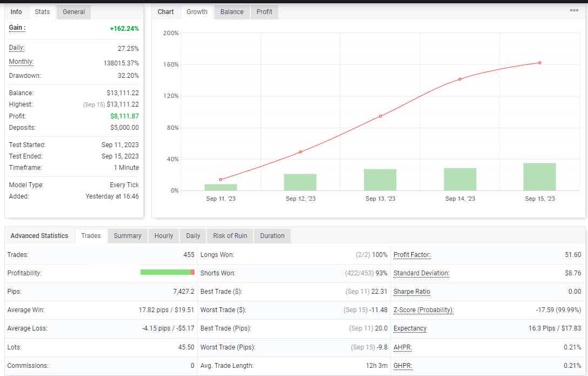This screenshot has height=376, width=588.
Task: Open the Risk of Ruin tab
Action: pos(230,236)
